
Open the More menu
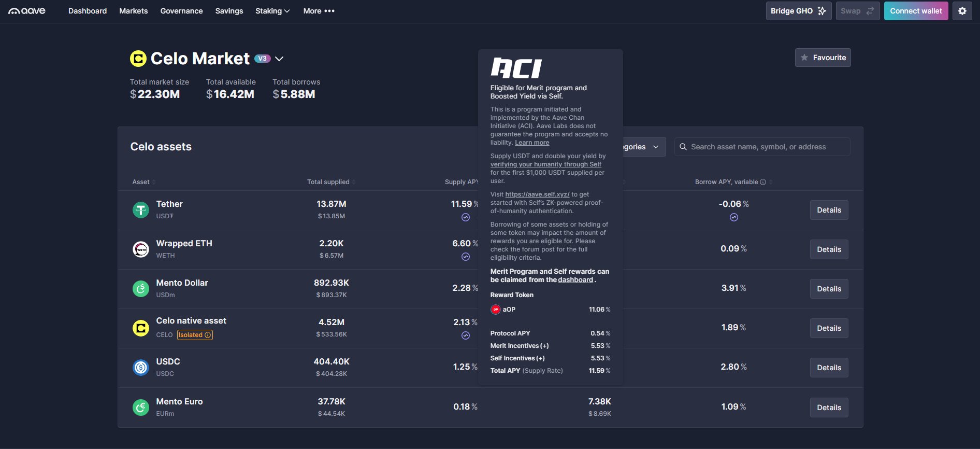click(x=319, y=11)
